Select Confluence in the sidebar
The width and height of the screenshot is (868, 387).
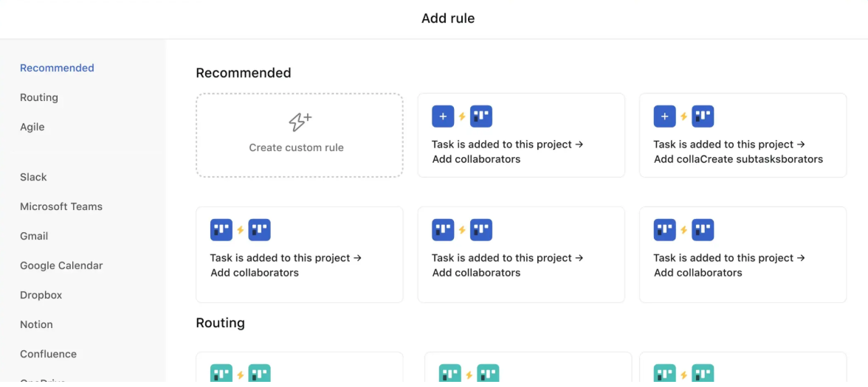pos(48,354)
